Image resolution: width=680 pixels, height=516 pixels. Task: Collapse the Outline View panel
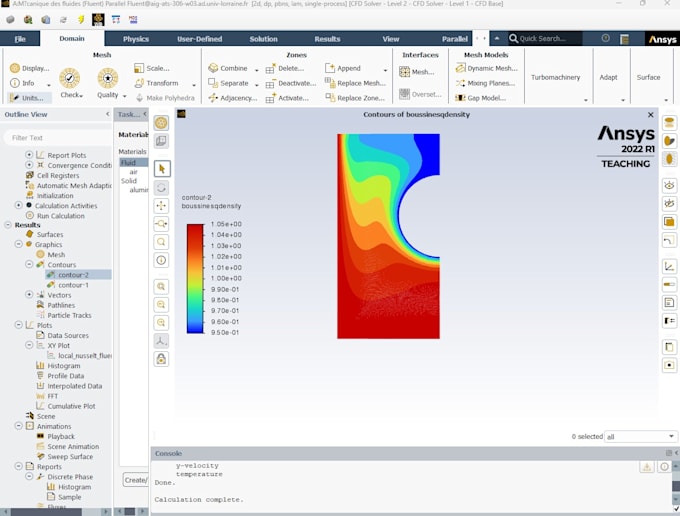(108, 114)
